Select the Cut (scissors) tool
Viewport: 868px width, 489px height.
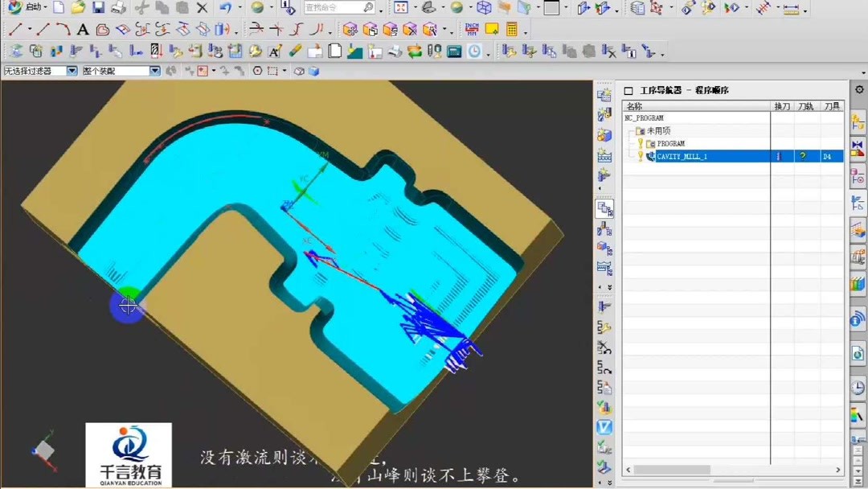(x=143, y=7)
